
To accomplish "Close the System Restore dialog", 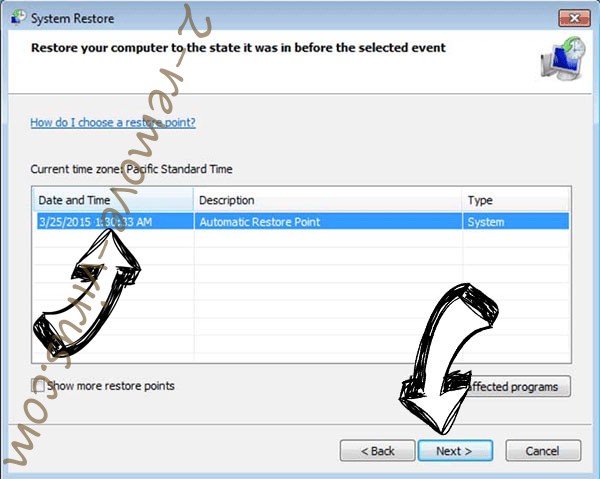I will [574, 18].
